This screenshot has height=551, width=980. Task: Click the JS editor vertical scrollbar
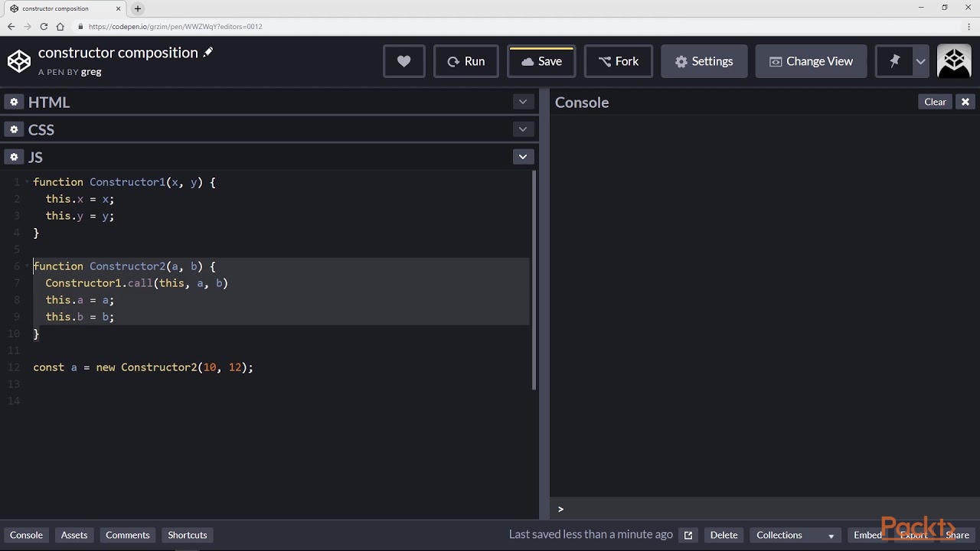(x=534, y=279)
